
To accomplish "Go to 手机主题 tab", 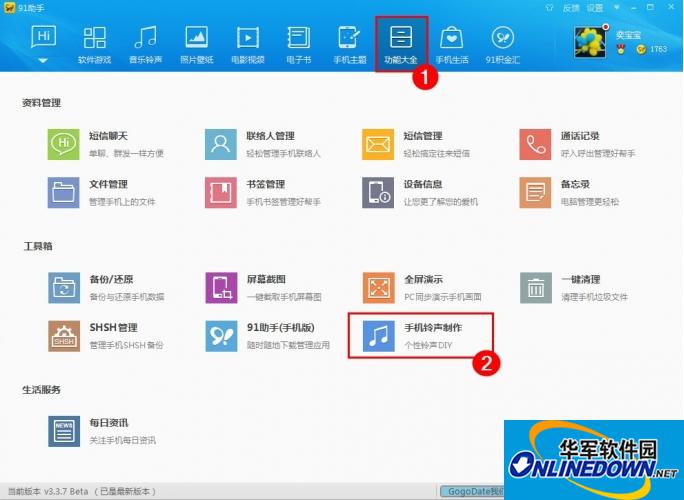I will coord(349,44).
